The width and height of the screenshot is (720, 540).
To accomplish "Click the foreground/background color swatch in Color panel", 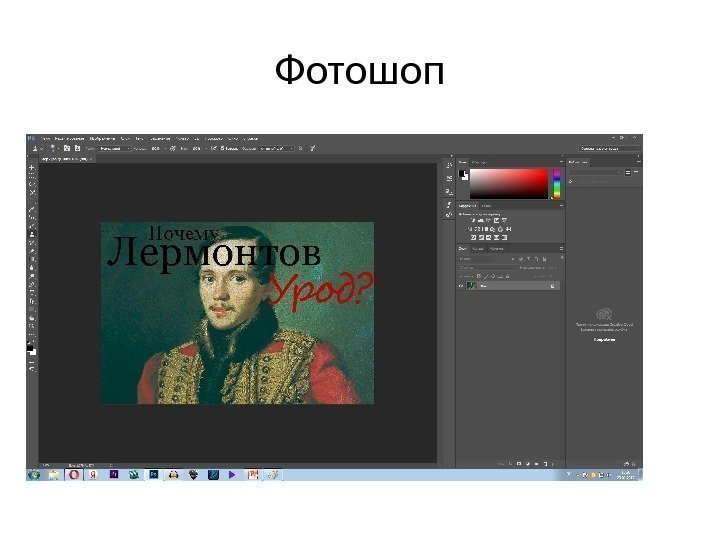I will tap(464, 175).
